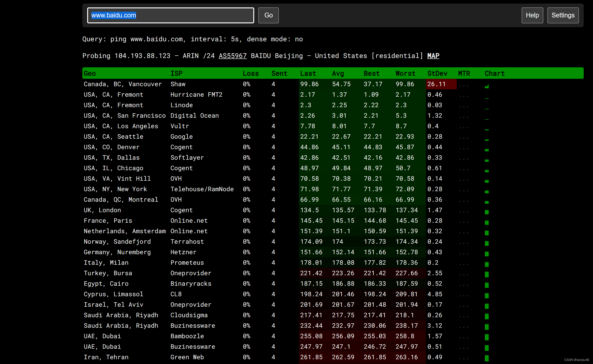Select the 'Binaryracks' ISP cell
The height and width of the screenshot is (364, 593).
(x=191, y=284)
